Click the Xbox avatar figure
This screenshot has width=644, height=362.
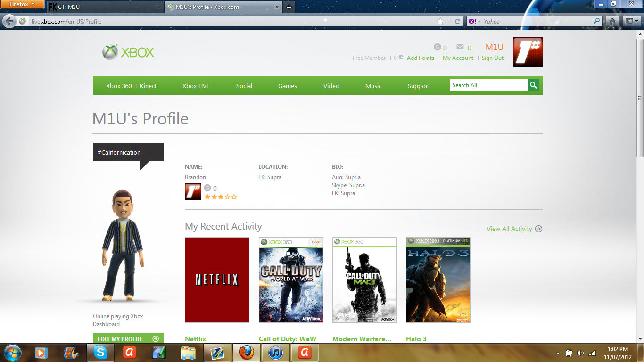(x=123, y=245)
